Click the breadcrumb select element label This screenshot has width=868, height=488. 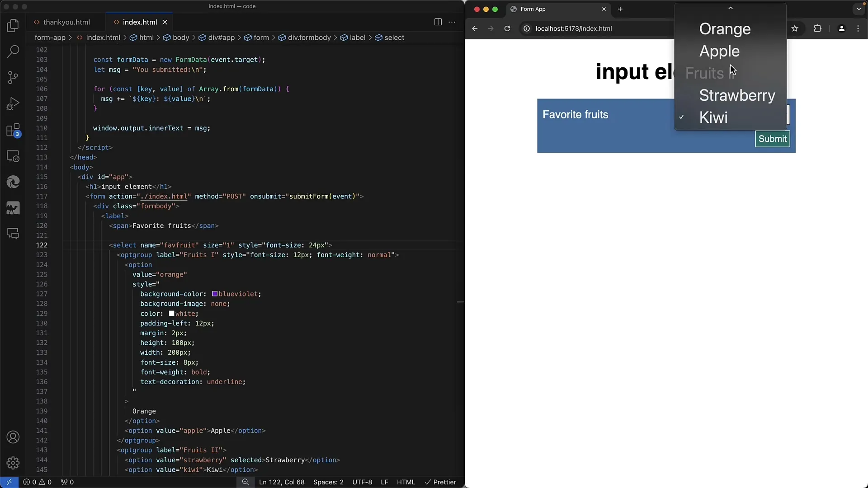[x=394, y=38]
